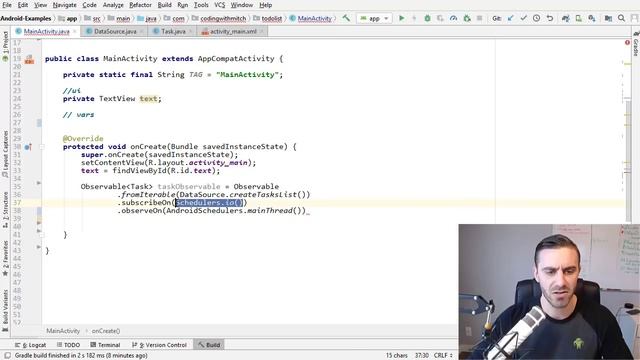This screenshot has height=360, width=640.
Task: Open the Logcat tool window
Action: coord(31,345)
